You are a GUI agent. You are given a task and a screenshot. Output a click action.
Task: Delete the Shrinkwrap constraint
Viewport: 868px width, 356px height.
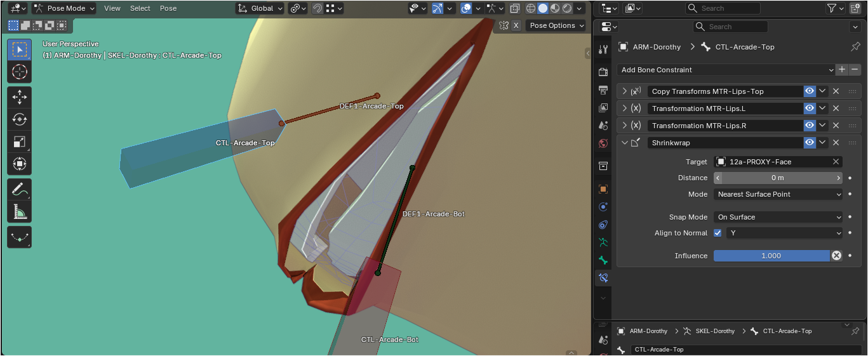click(836, 143)
